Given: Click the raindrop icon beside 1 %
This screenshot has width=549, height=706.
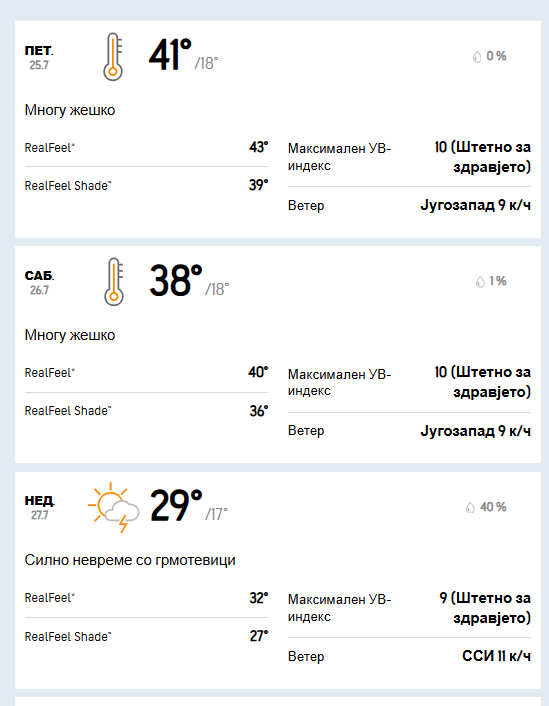Looking at the screenshot, I should click(x=480, y=282).
